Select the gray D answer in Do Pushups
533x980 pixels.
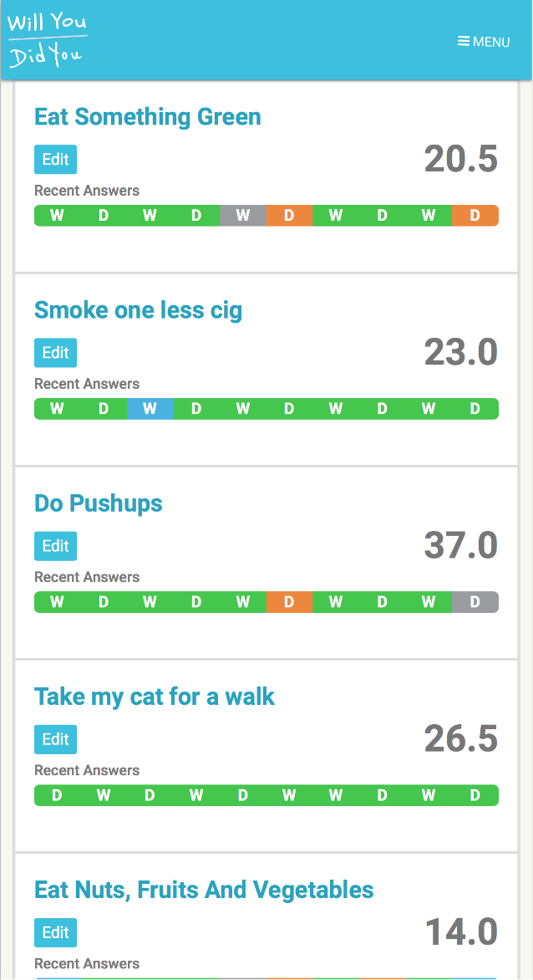click(x=475, y=602)
